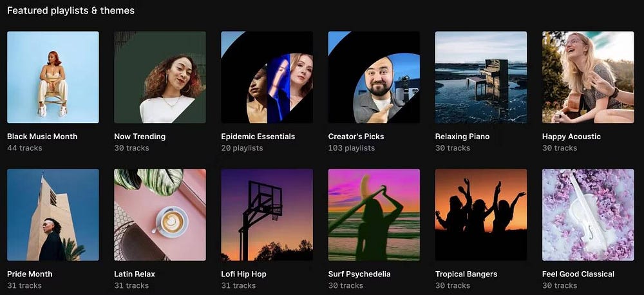Open the Epidemic Essentials title link
The width and height of the screenshot is (644, 295).
tap(258, 137)
